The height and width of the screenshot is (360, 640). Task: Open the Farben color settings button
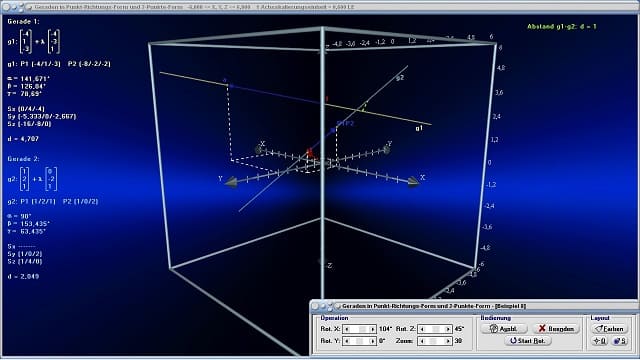[x=609, y=329]
